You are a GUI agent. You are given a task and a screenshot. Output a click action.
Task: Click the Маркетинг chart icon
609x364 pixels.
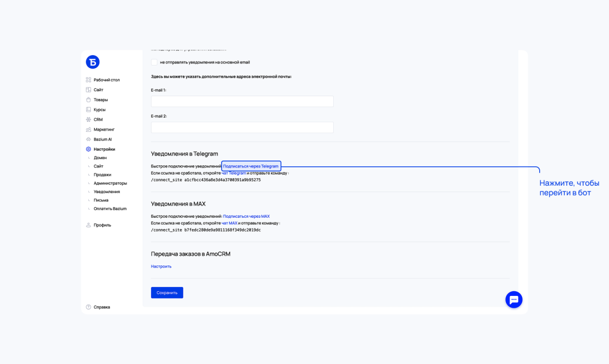[89, 129]
